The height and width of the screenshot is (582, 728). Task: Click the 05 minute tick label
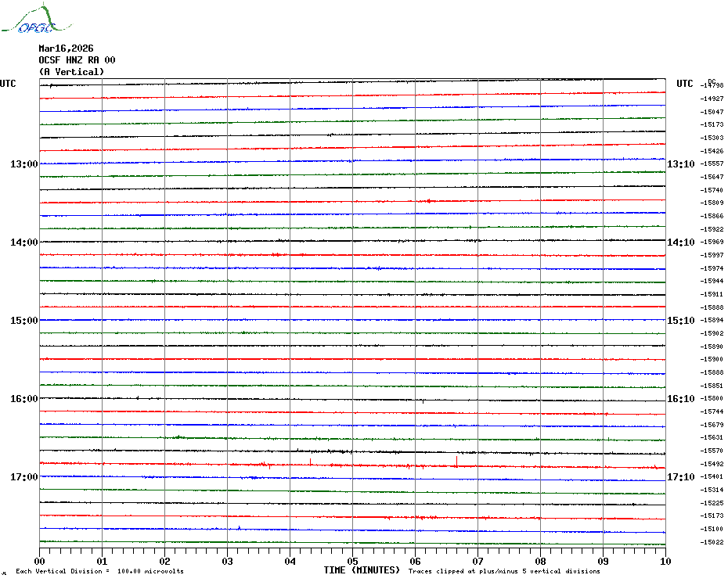point(352,561)
